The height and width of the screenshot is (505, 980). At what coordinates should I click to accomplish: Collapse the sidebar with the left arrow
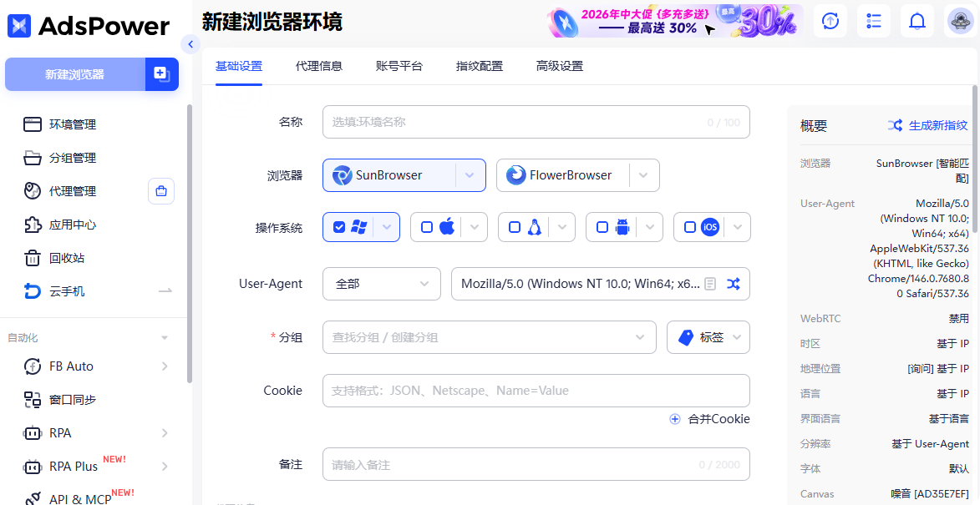(190, 44)
